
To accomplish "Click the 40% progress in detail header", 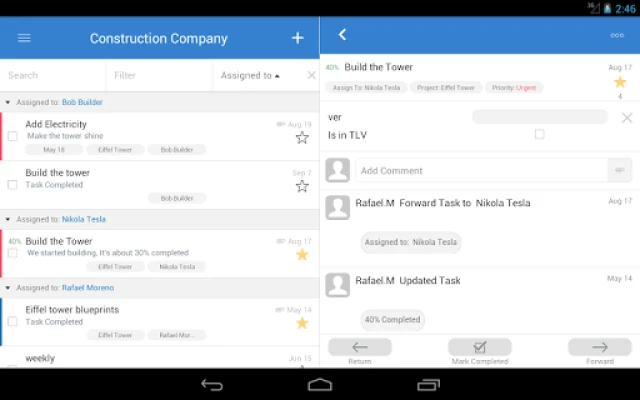I will (332, 67).
